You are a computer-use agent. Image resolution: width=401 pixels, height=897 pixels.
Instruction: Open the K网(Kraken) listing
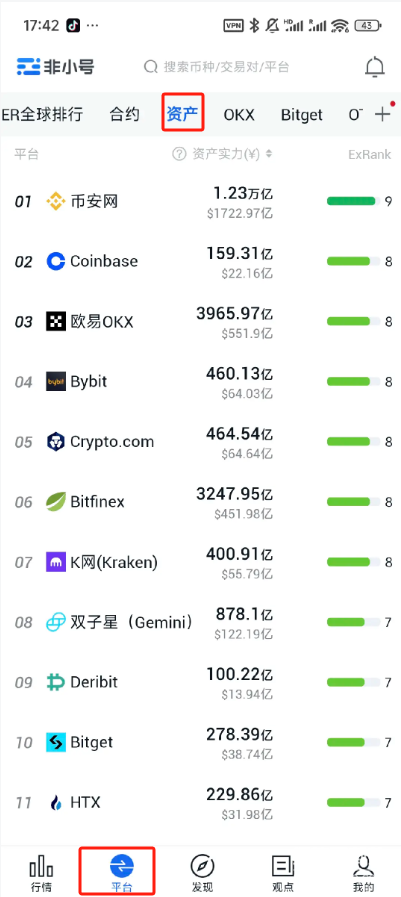[200, 562]
